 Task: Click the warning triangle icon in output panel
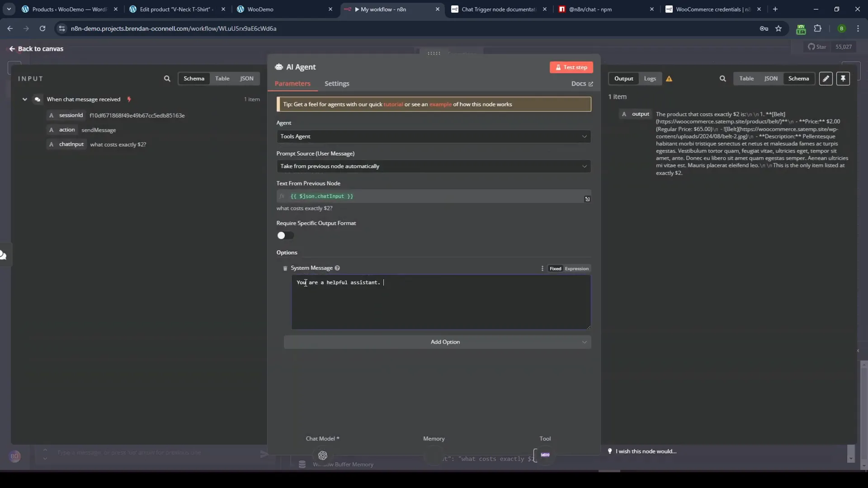[x=669, y=78]
